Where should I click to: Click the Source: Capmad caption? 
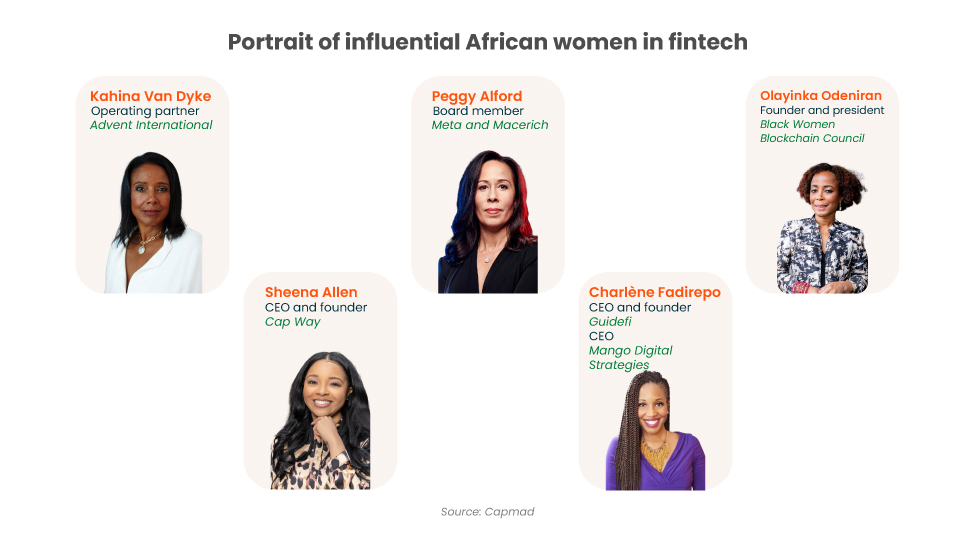488,512
